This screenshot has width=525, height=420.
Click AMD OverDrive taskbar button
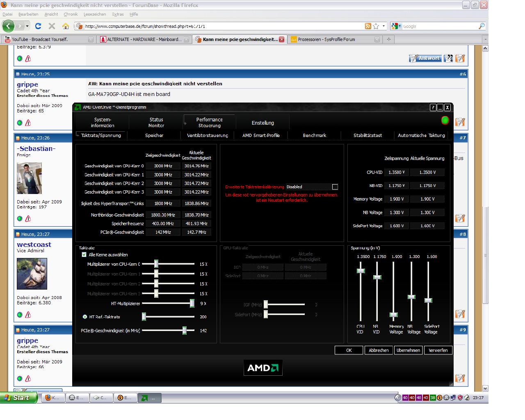click(149, 397)
